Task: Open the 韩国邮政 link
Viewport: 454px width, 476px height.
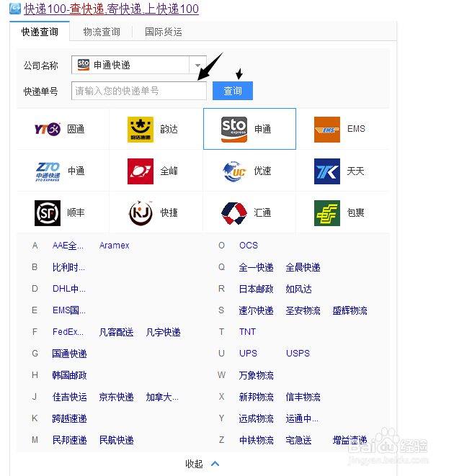Action: (70, 375)
